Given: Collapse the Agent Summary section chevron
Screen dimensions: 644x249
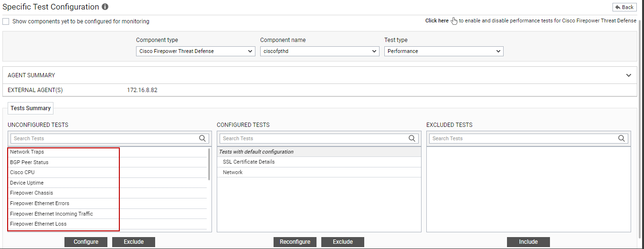Looking at the screenshot, I should click(629, 75).
